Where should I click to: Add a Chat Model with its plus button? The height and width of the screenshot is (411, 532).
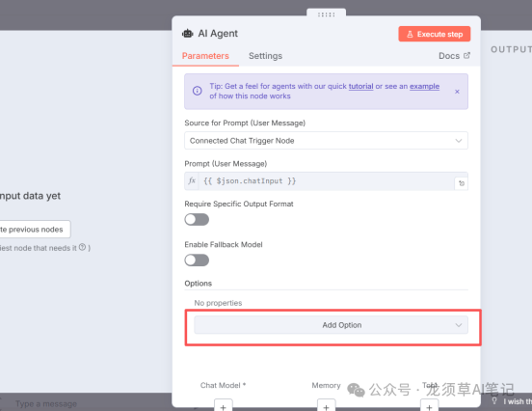(x=224, y=406)
